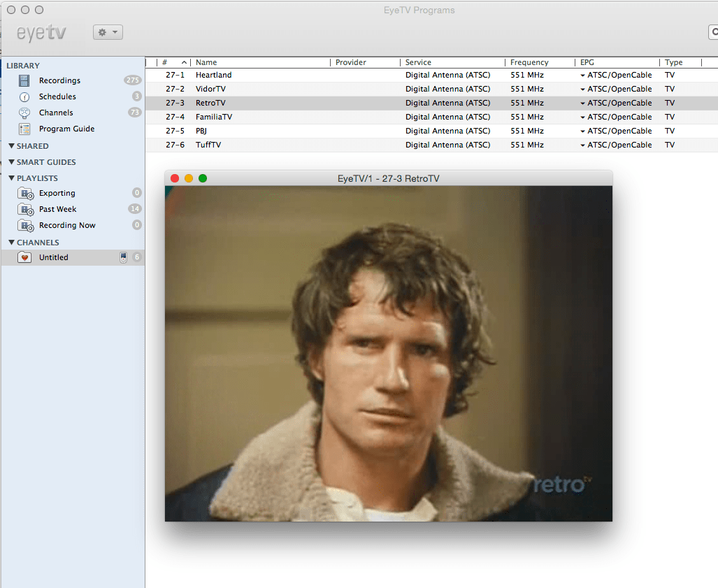Click the Past Week playlist icon
This screenshot has width=718, height=588.
tap(26, 209)
